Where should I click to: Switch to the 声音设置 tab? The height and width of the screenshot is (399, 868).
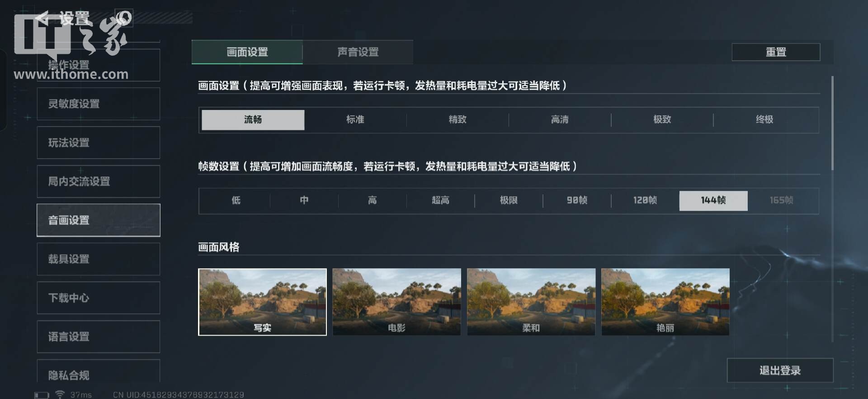(x=358, y=52)
